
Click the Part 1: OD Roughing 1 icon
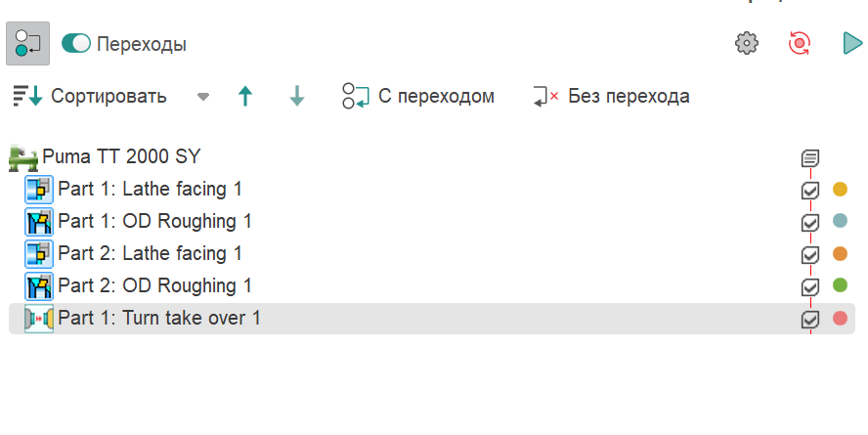click(x=39, y=222)
